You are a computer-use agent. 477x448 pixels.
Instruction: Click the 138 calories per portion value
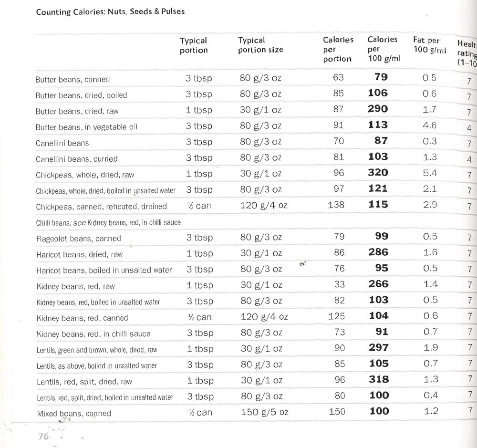pyautogui.click(x=337, y=205)
